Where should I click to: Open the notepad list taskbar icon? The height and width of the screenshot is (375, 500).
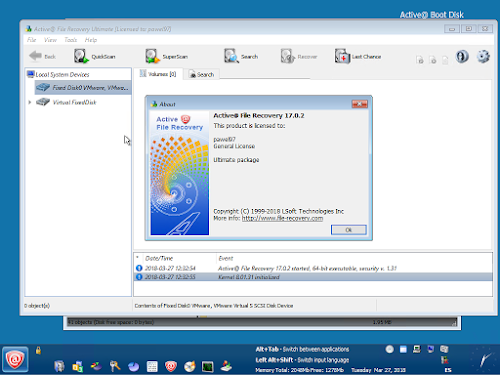(152, 366)
